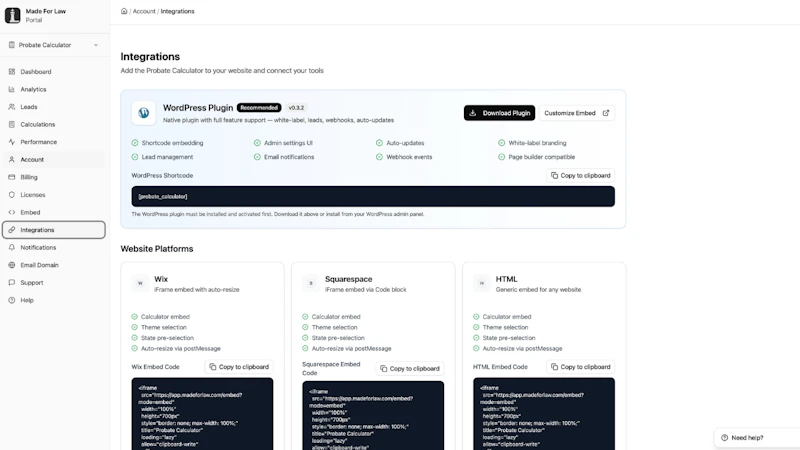Click the White-label branding check icon

(502, 143)
